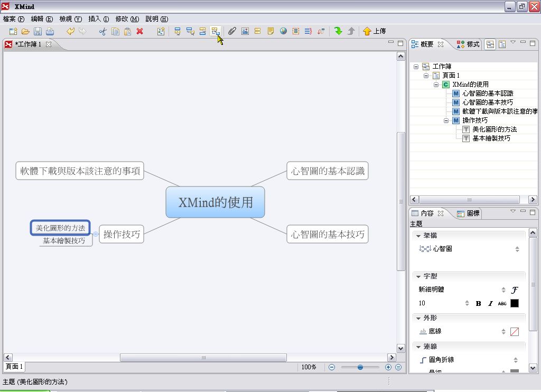Collapse the 架構 section in properties

418,236
